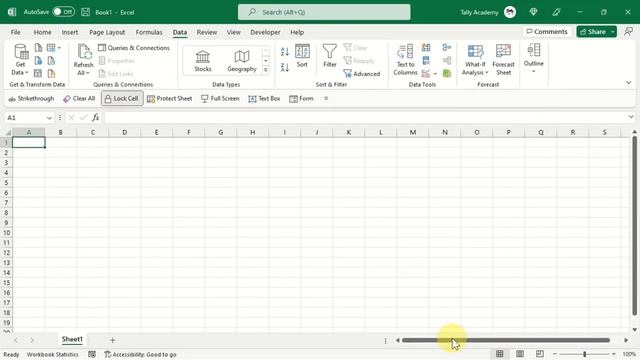Open Advanced filter options

point(362,73)
